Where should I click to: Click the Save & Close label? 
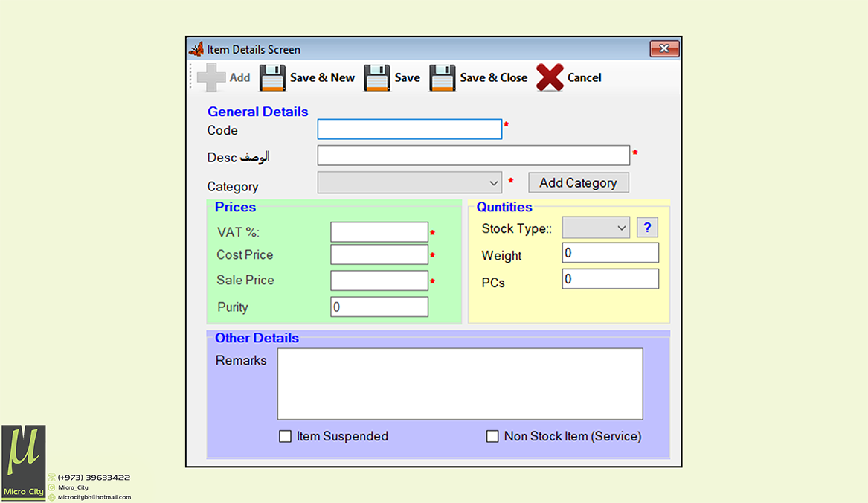tap(493, 77)
